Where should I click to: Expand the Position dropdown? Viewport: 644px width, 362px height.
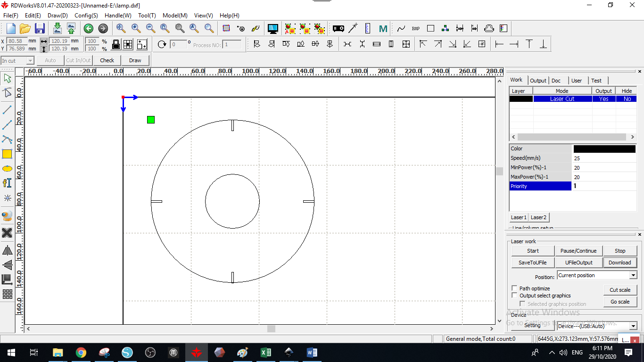pyautogui.click(x=633, y=275)
